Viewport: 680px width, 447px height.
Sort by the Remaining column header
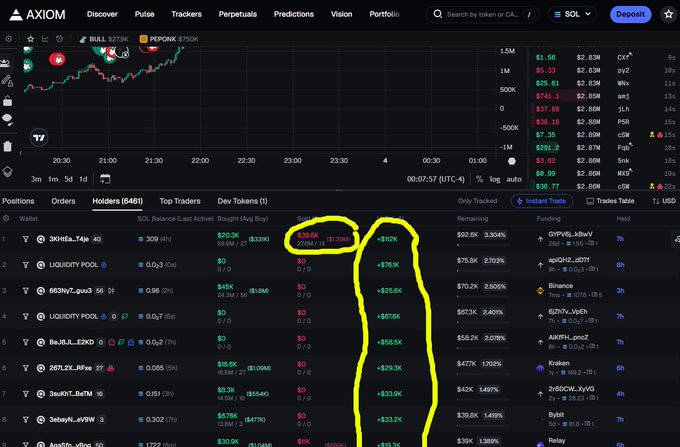tap(472, 219)
